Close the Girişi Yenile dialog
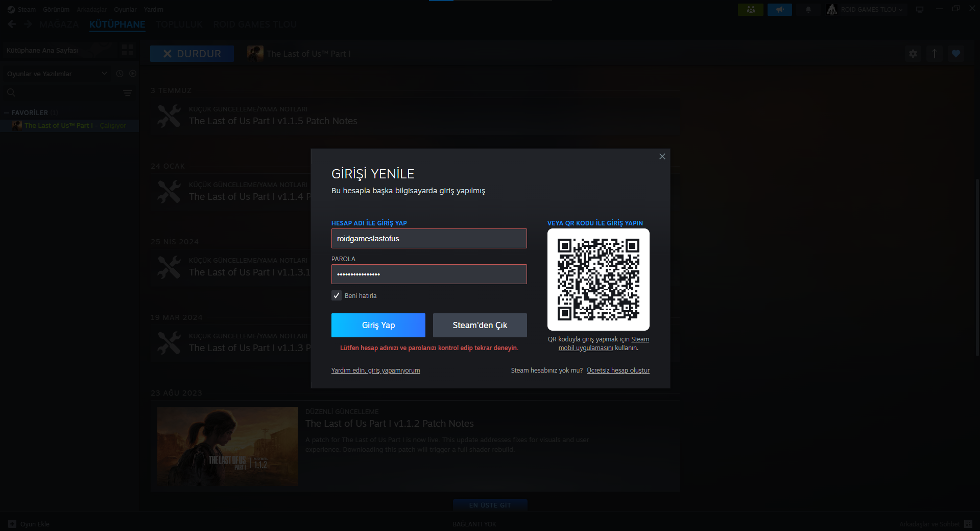 [662, 156]
